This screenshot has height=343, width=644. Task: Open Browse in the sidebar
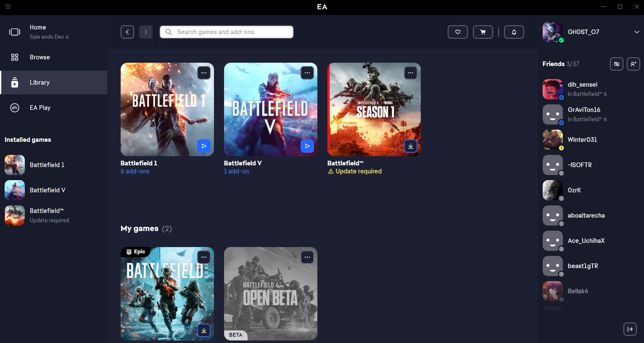pyautogui.click(x=54, y=57)
